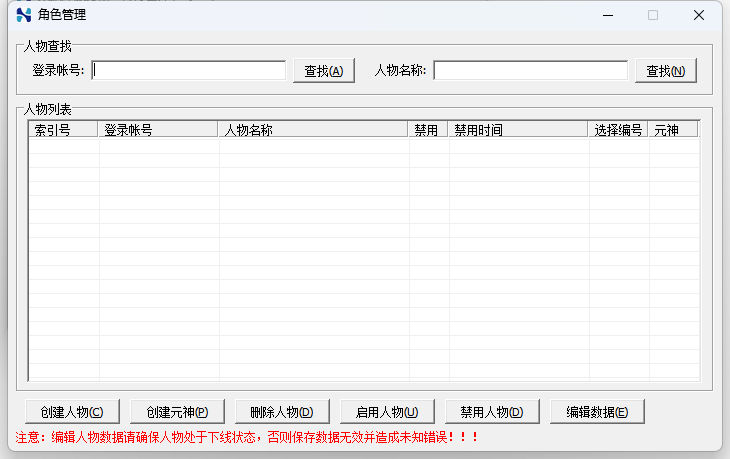
Task: Sort by the 索引号 column header
Action: (63, 130)
